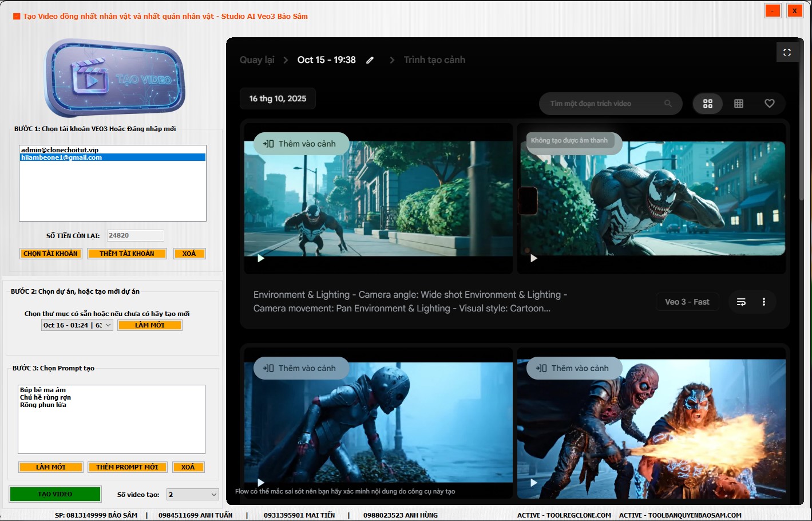Click the search icon in video search box
812x521 pixels.
click(668, 104)
